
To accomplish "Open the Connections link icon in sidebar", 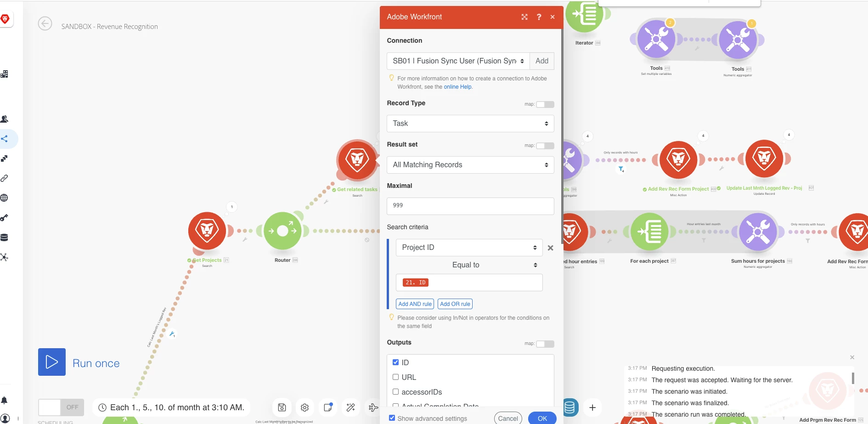I will pos(4,178).
